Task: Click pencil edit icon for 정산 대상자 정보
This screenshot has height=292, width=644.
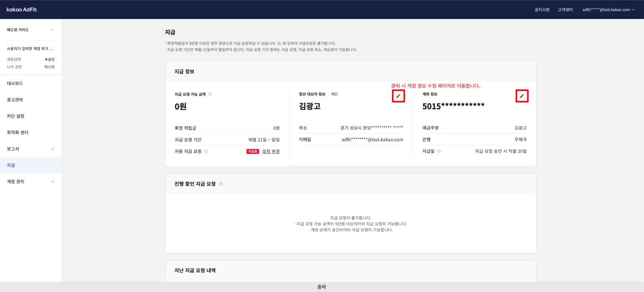Action: coord(398,96)
